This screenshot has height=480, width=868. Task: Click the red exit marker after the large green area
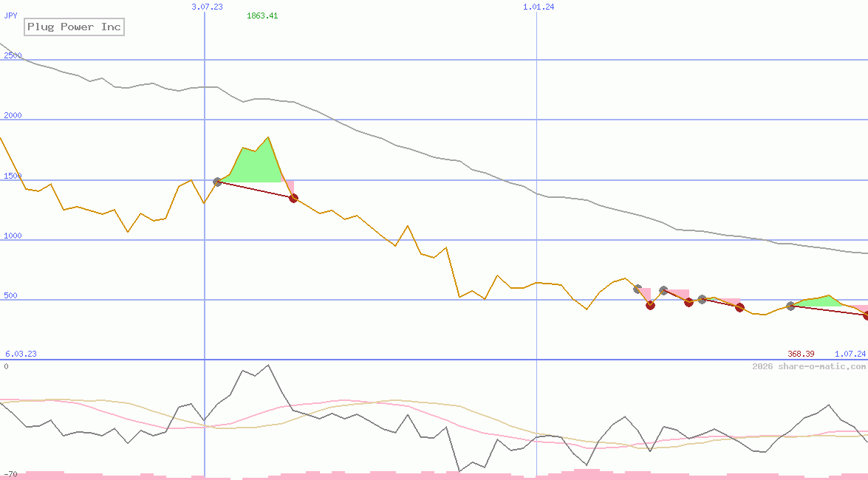[293, 198]
